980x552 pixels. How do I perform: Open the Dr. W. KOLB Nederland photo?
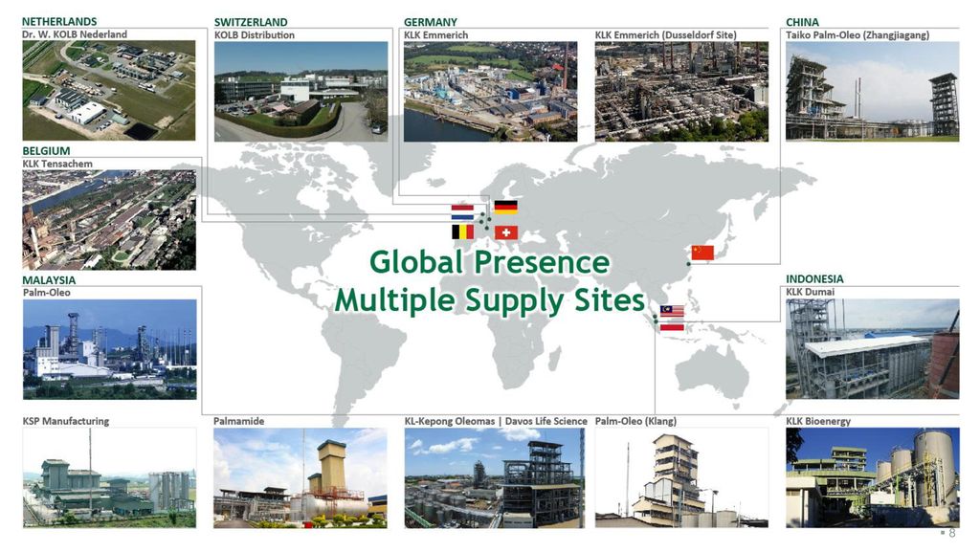(x=109, y=91)
